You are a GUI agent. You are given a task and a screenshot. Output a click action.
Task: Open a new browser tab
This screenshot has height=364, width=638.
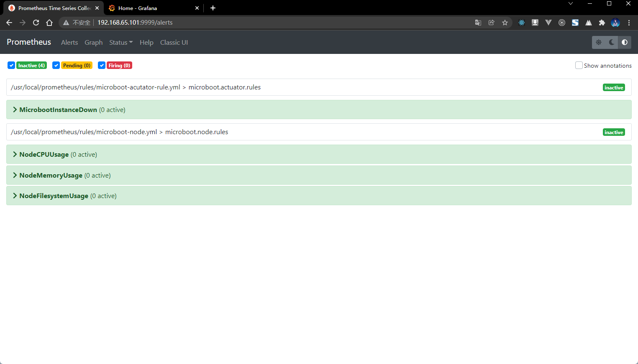click(213, 8)
